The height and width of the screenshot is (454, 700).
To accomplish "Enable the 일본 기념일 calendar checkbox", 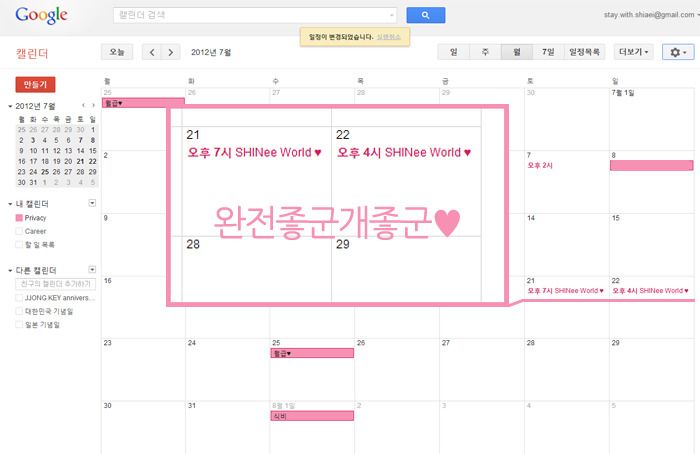I will click(19, 325).
